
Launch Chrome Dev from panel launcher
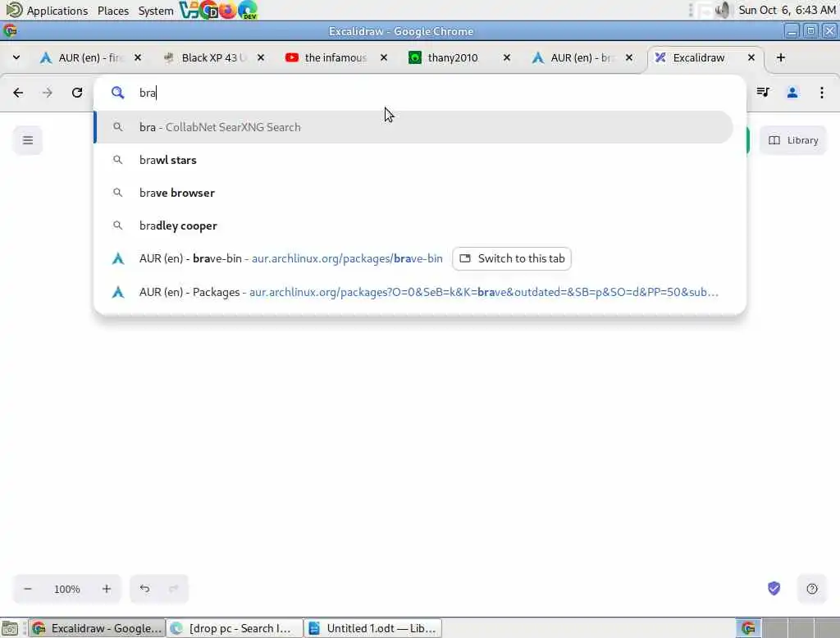[208, 10]
